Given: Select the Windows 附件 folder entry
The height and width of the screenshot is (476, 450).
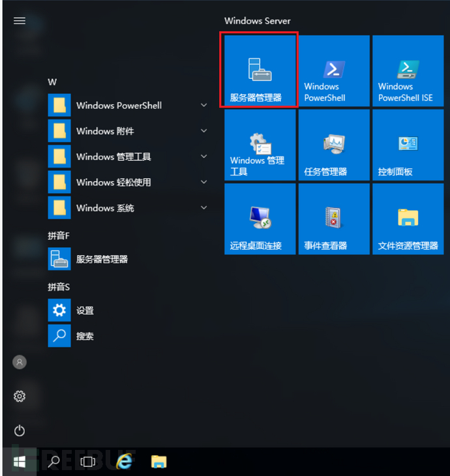Looking at the screenshot, I should [x=129, y=131].
